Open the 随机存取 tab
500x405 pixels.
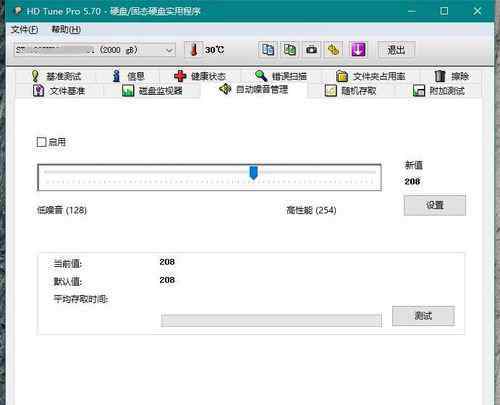click(351, 91)
